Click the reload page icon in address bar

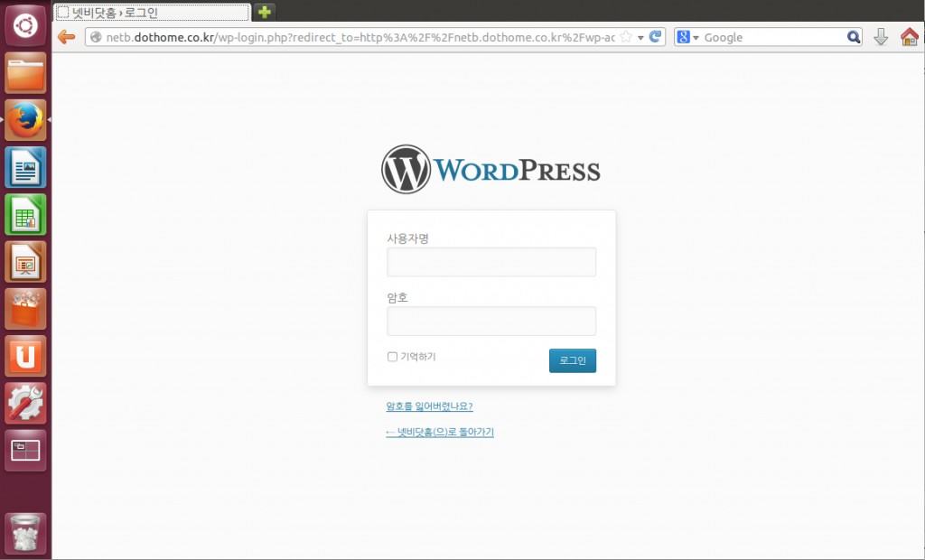click(657, 37)
